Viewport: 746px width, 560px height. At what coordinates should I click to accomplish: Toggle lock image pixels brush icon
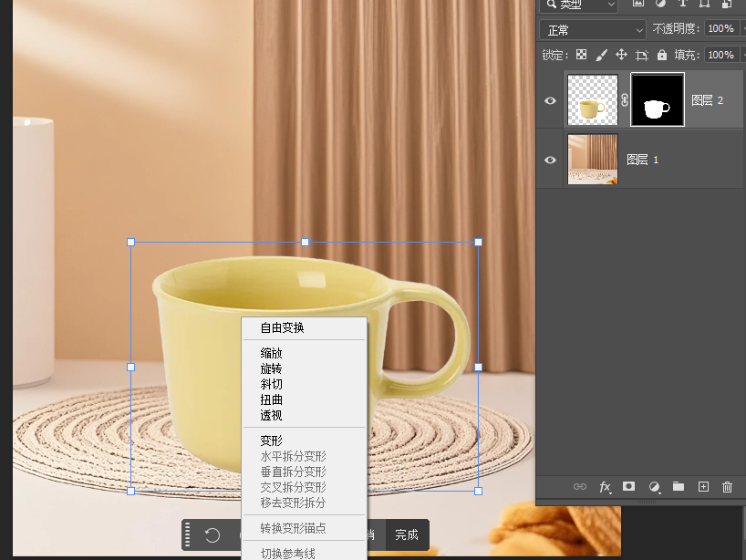tap(601, 56)
